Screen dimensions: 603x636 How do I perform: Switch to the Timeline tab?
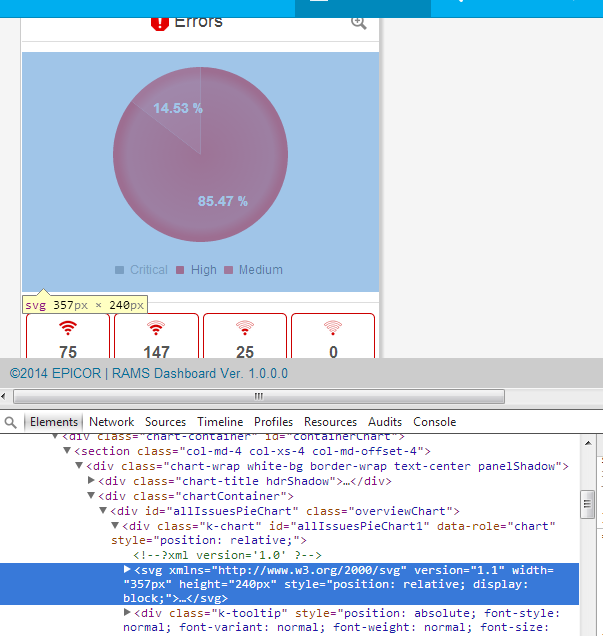click(220, 422)
